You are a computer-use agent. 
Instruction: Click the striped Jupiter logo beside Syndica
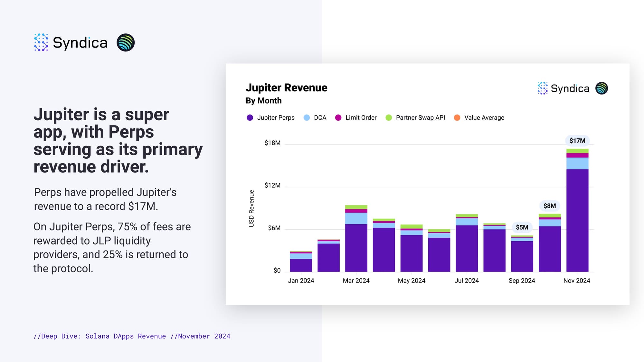click(x=126, y=42)
